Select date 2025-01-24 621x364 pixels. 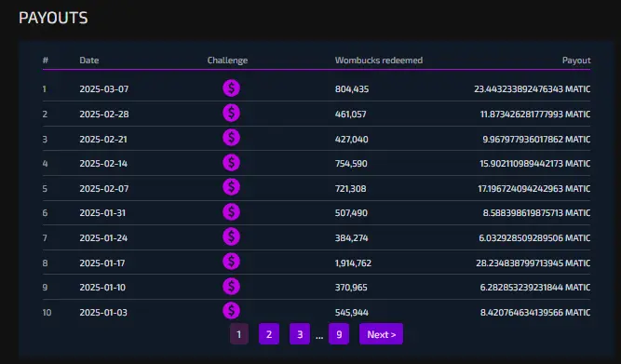pos(103,238)
